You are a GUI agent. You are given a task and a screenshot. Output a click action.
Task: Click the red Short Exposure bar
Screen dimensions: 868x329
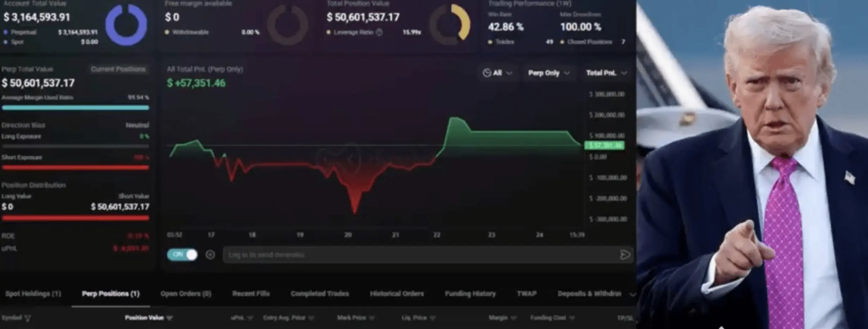coord(76,168)
